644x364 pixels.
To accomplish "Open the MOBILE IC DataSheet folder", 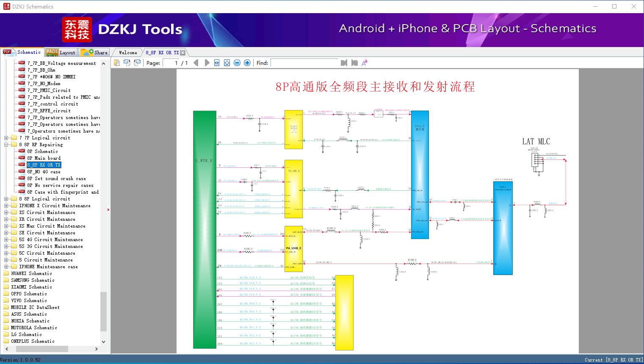I will tap(35, 307).
